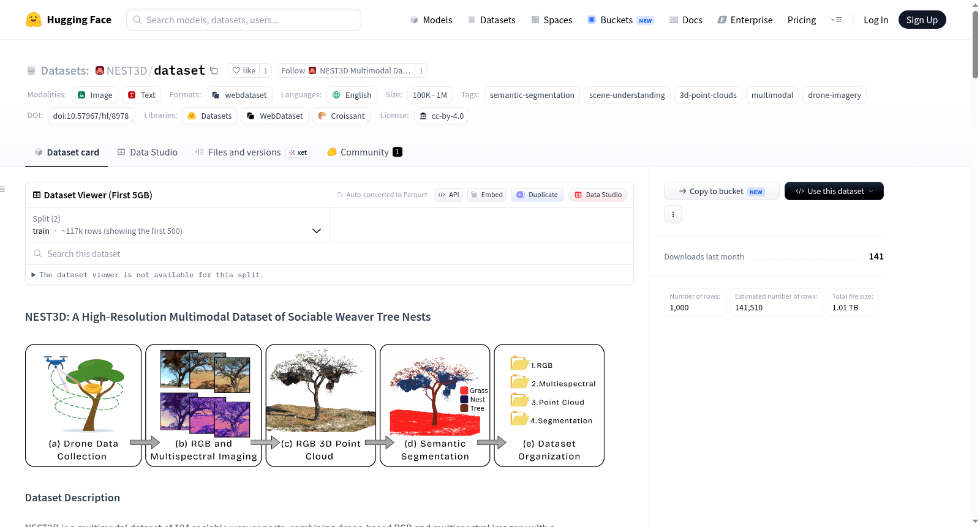
Task: Click the webdataset format tag
Action: coord(239,95)
